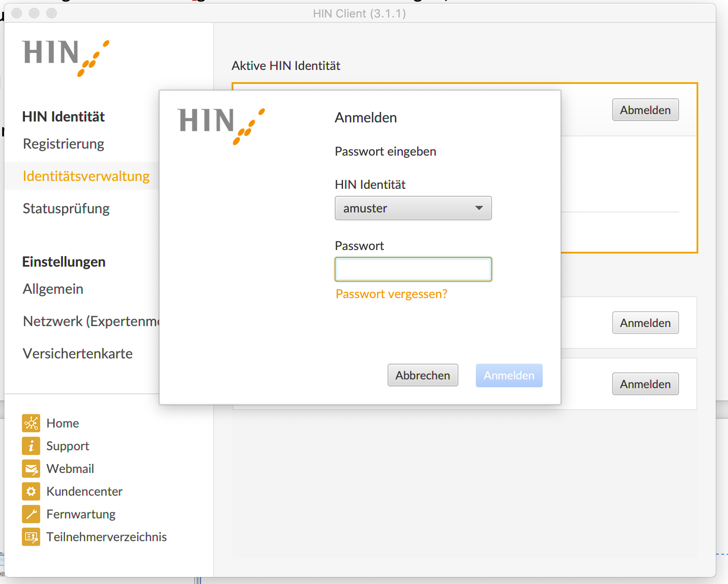Image resolution: width=728 pixels, height=584 pixels.
Task: Click the lower Anmelden button behind the dialog
Action: tap(645, 384)
